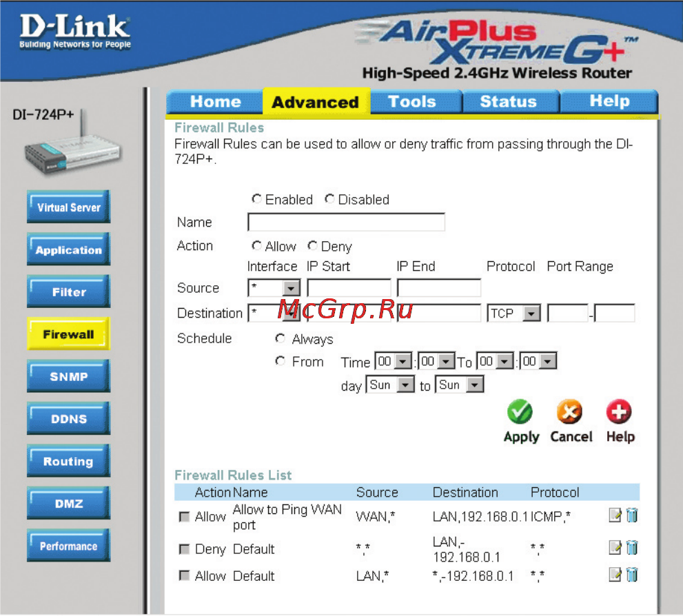Switch to the Advanced tab
This screenshot has width=683, height=616.
[316, 101]
